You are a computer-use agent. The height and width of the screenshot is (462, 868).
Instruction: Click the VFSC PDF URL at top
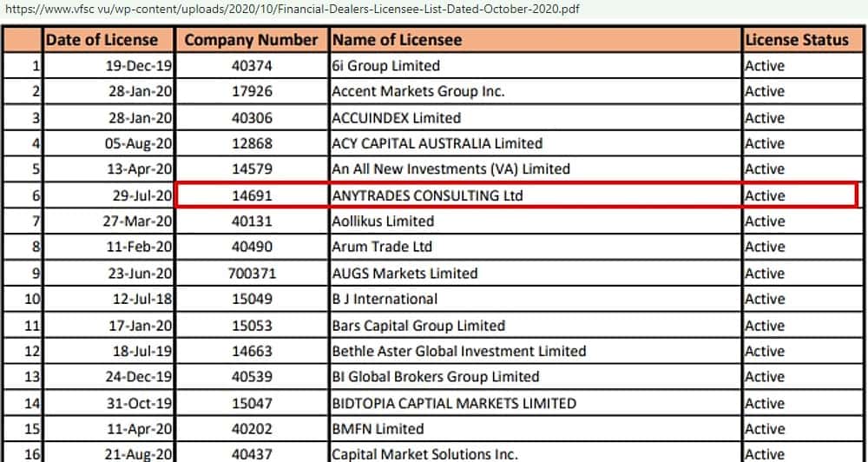[290, 10]
